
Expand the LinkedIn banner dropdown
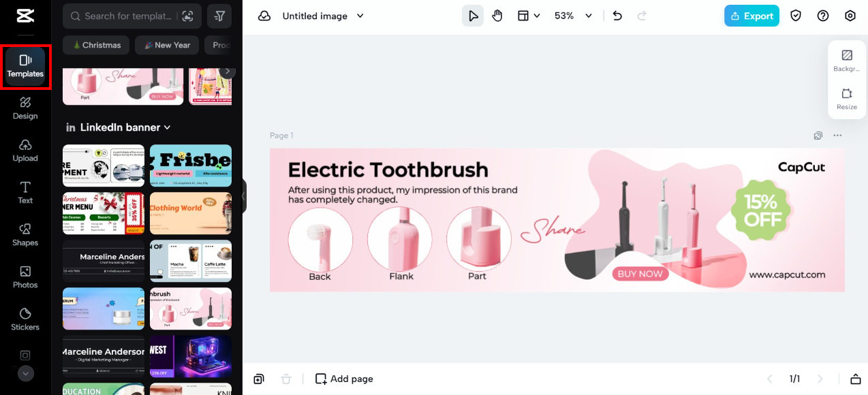pos(118,127)
